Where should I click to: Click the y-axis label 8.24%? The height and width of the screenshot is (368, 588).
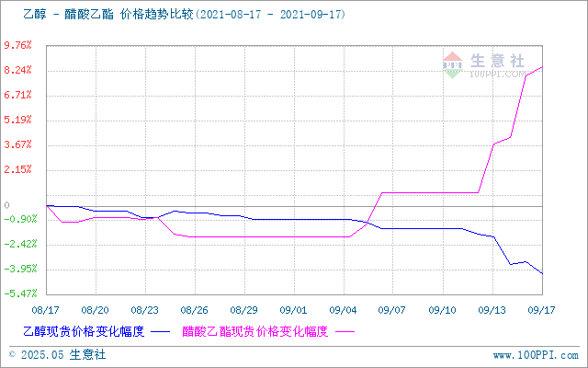[x=17, y=70]
